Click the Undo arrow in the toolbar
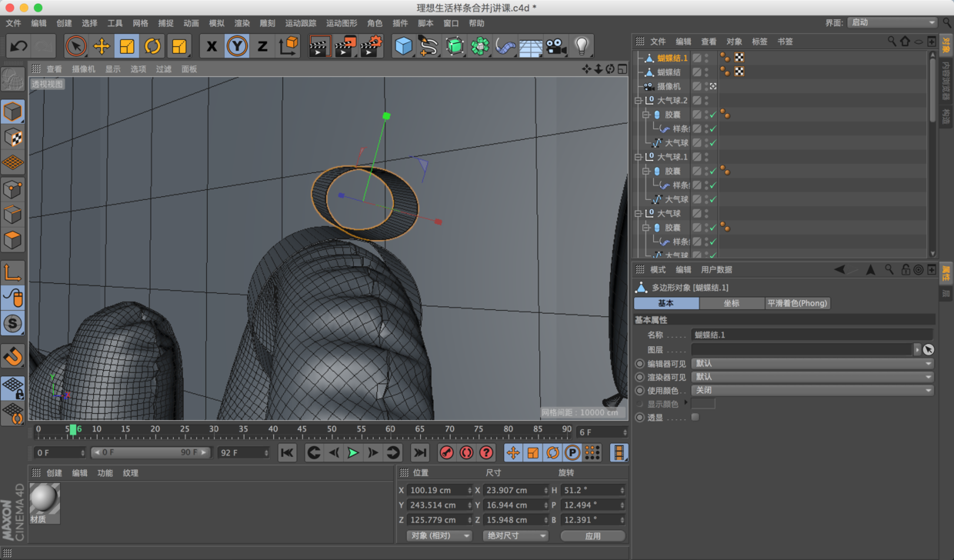 click(x=18, y=46)
